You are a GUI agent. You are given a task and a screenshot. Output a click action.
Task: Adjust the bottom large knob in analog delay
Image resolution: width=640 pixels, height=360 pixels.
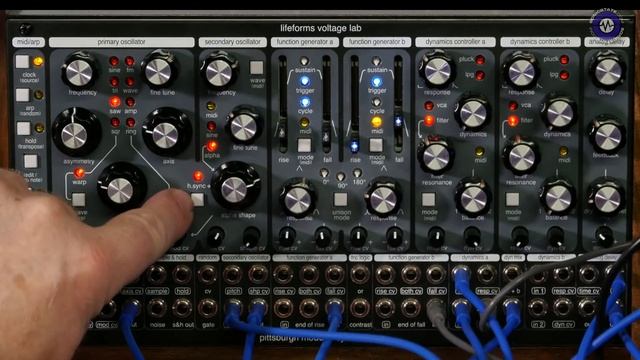607,199
